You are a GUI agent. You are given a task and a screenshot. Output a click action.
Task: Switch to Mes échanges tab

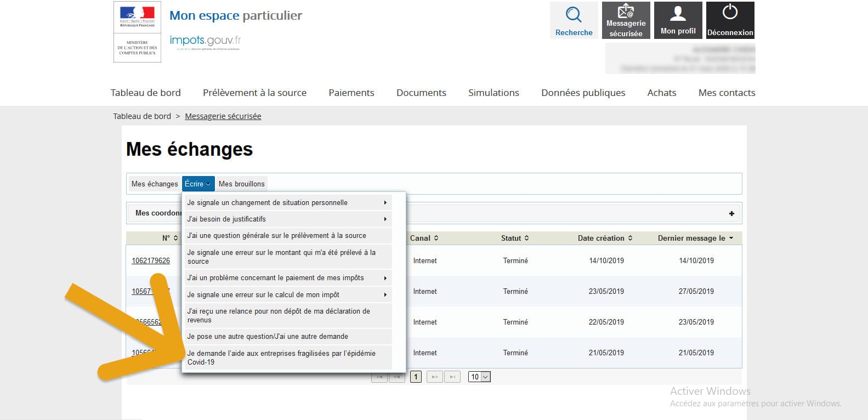click(x=155, y=184)
